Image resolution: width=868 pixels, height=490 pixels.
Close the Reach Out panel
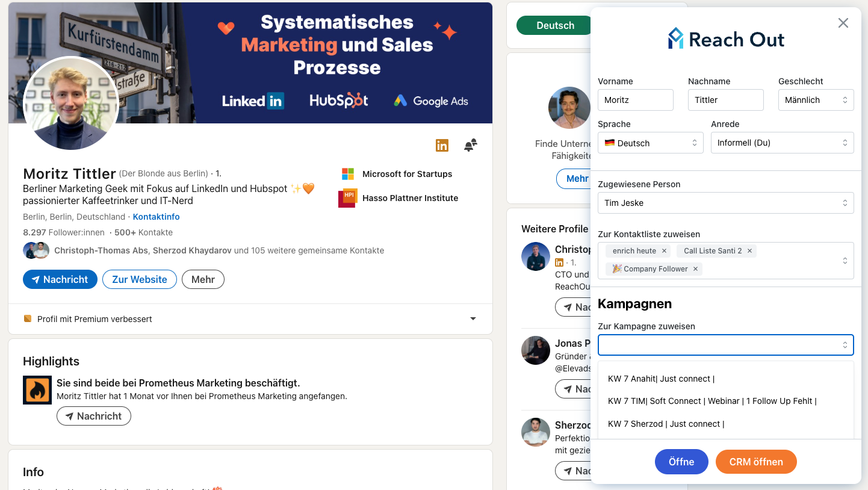click(843, 23)
